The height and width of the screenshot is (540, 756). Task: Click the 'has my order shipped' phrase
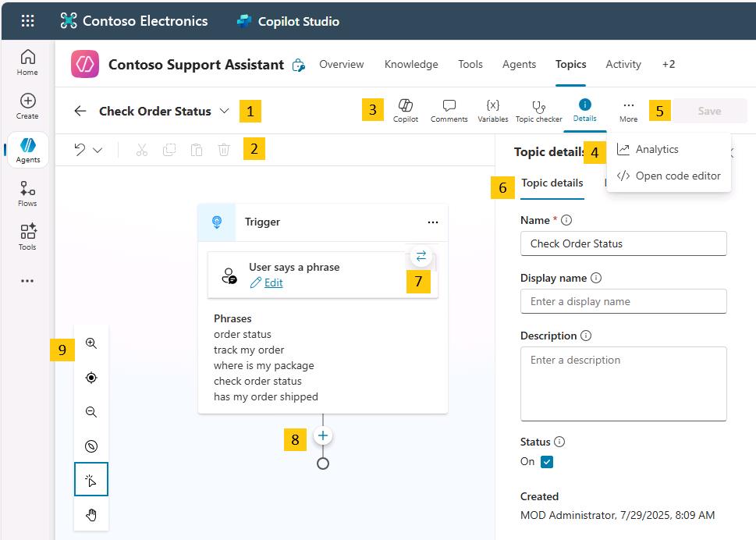click(266, 396)
